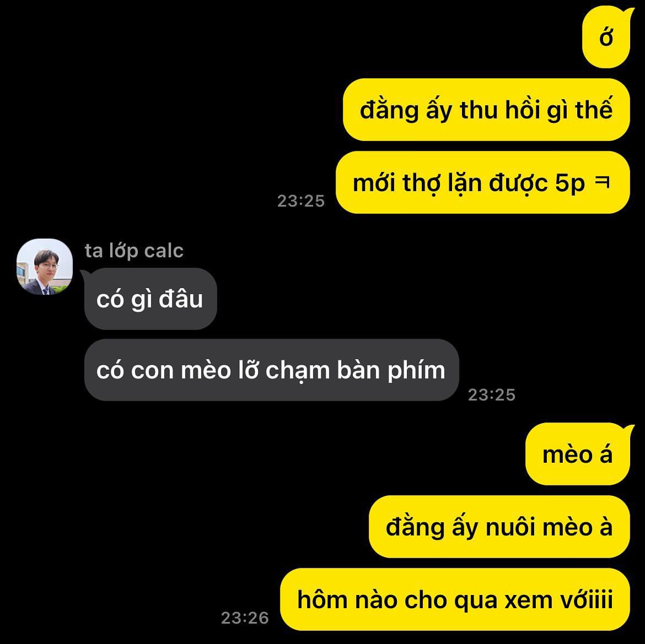Select the gray 'có gì đâu' bubble
The height and width of the screenshot is (644, 645).
click(150, 299)
